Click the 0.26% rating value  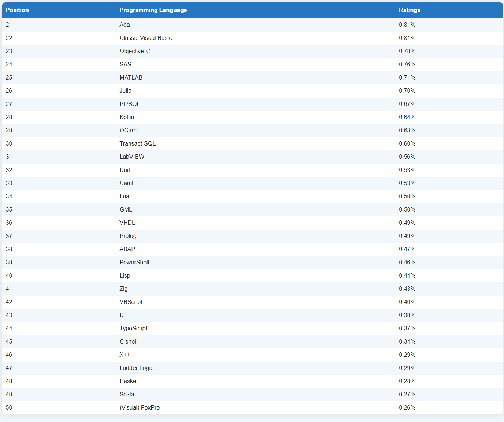pos(407,407)
